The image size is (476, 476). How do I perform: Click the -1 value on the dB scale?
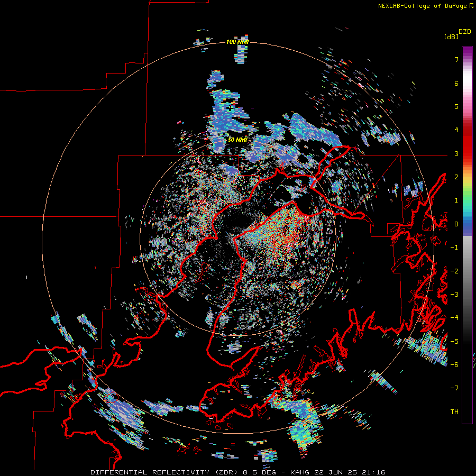pyautogui.click(x=454, y=248)
